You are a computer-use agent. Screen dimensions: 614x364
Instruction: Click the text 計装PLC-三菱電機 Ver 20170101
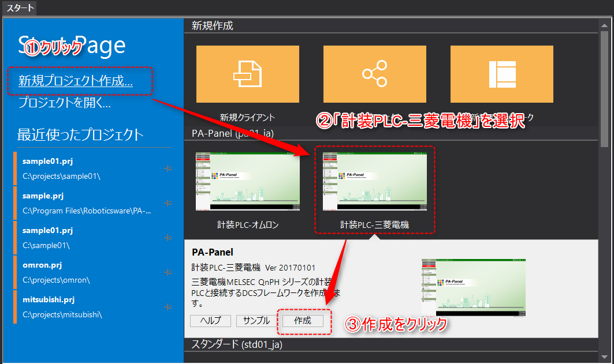click(x=254, y=268)
